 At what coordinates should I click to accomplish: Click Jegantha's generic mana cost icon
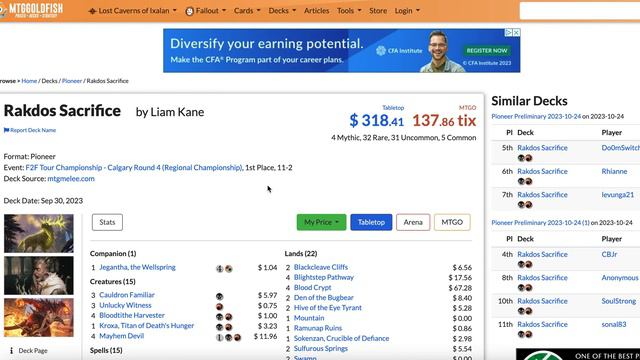pyautogui.click(x=220, y=269)
